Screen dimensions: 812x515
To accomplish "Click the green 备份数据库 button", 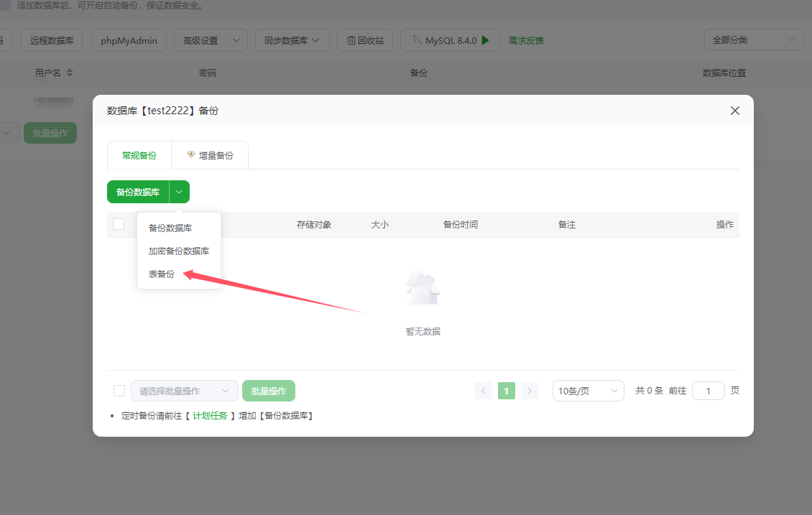I will pyautogui.click(x=138, y=192).
